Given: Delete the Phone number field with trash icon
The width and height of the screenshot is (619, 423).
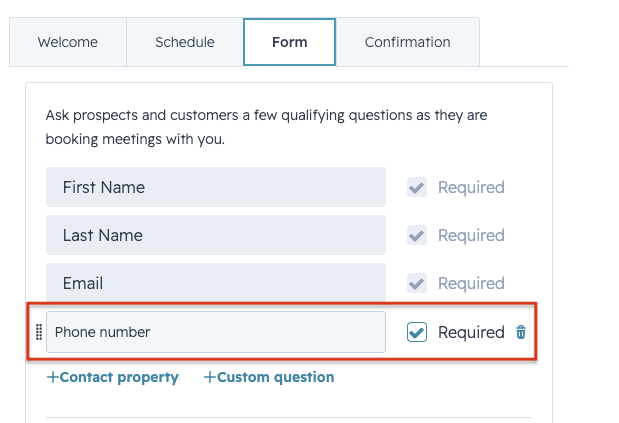Looking at the screenshot, I should 521,332.
